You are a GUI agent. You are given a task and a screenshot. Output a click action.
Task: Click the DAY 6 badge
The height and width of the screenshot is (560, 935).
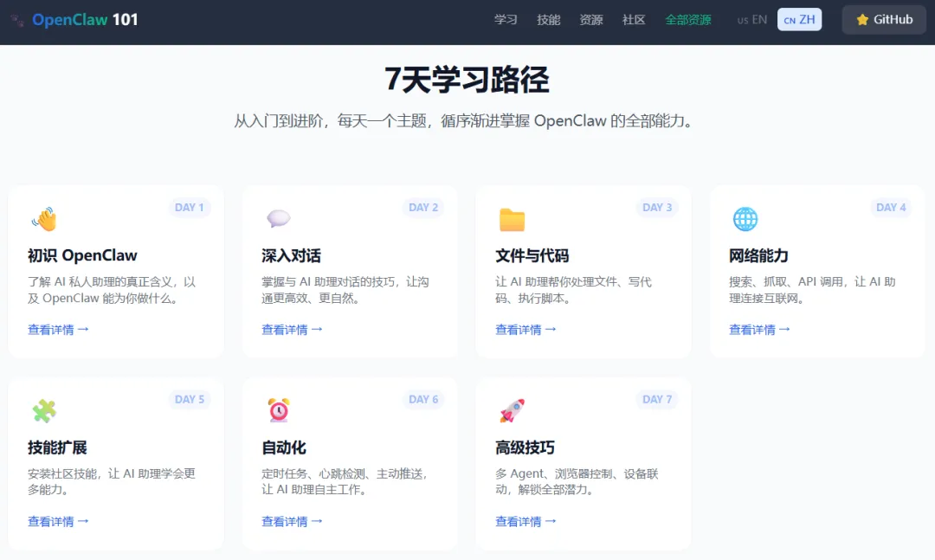pos(423,400)
